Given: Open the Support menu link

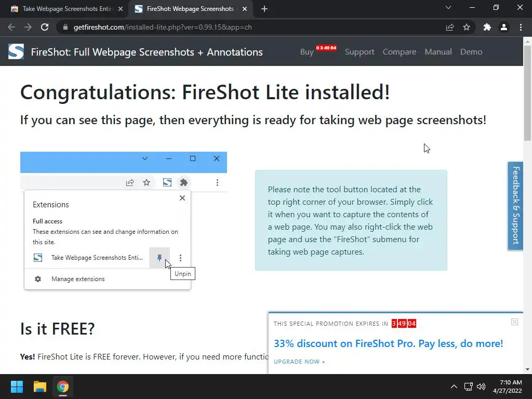Looking at the screenshot, I should pyautogui.click(x=360, y=52).
